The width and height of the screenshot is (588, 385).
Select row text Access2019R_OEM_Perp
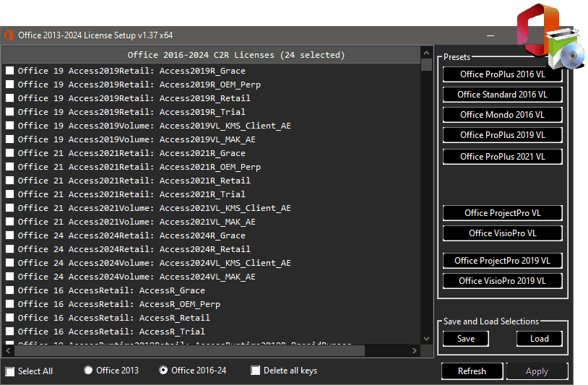tap(210, 85)
